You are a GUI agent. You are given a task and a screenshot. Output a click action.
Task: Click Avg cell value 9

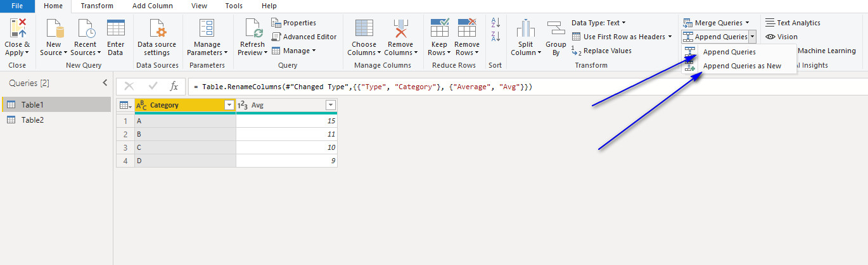pos(286,161)
